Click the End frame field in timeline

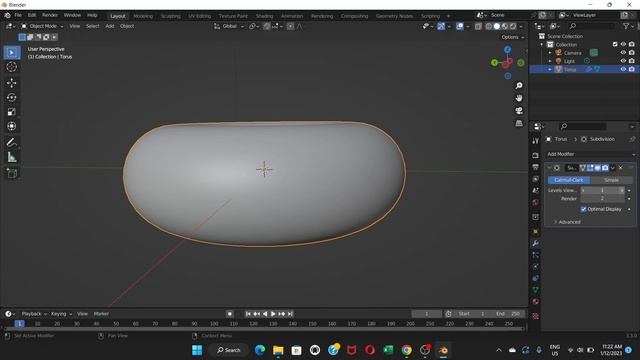tap(508, 314)
